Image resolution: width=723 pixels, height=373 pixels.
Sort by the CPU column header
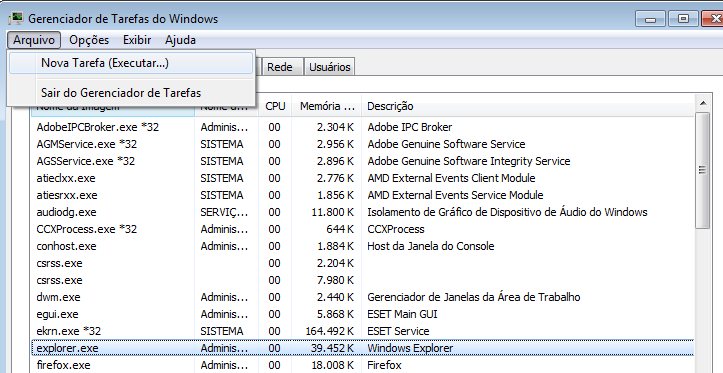click(275, 106)
